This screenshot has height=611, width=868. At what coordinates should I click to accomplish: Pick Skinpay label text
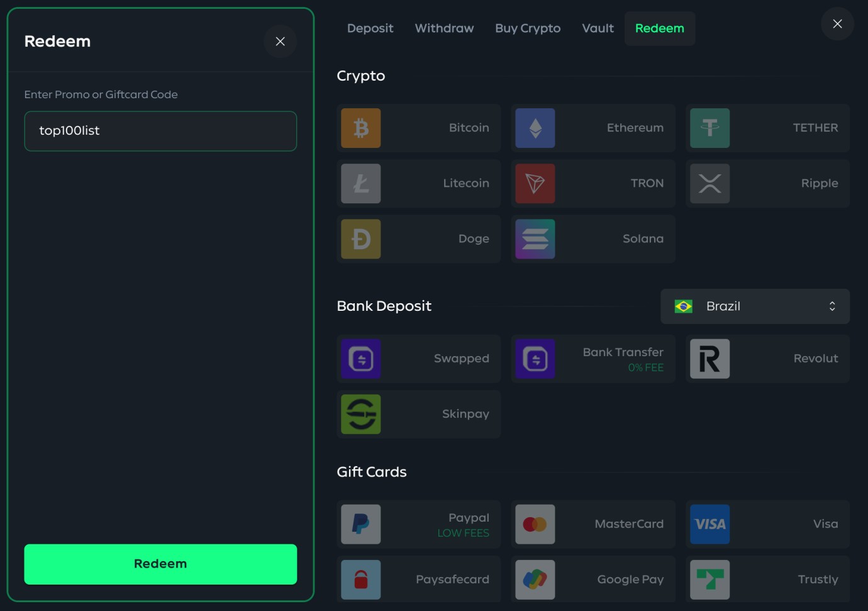(465, 414)
